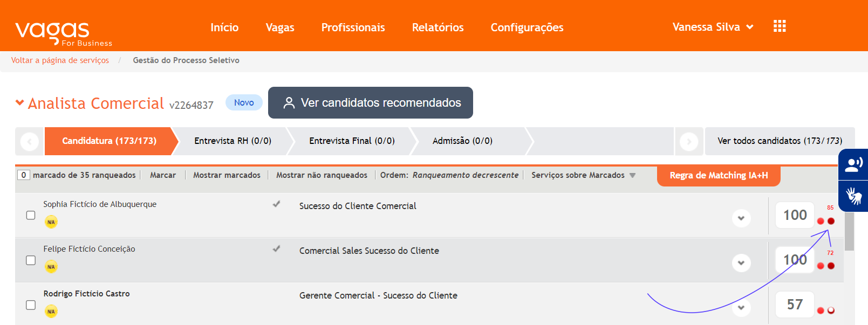Go to the next stages arrow

(x=689, y=142)
